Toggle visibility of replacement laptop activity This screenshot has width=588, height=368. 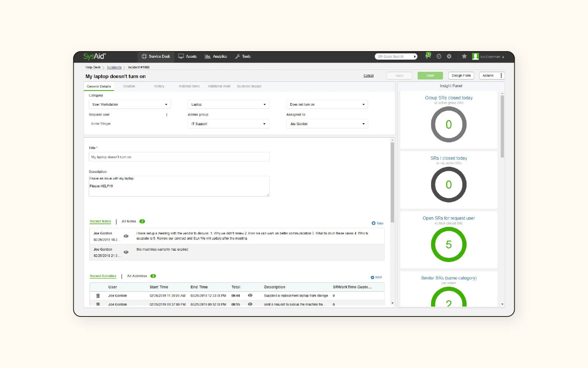coord(250,296)
